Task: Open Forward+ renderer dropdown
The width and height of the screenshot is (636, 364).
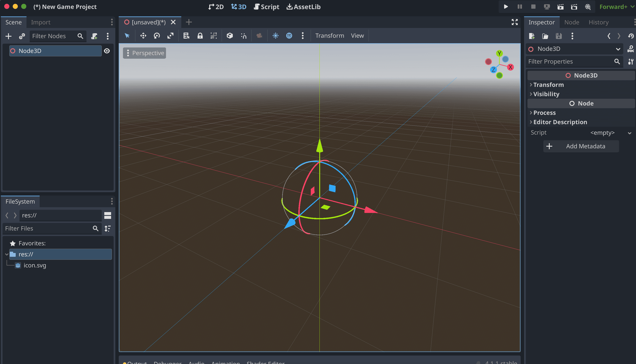Action: pos(616,7)
